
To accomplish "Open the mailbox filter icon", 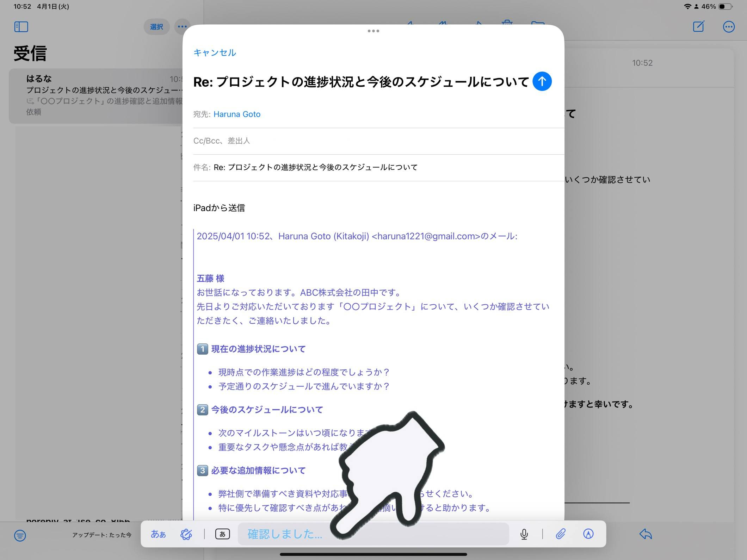I will point(20,535).
